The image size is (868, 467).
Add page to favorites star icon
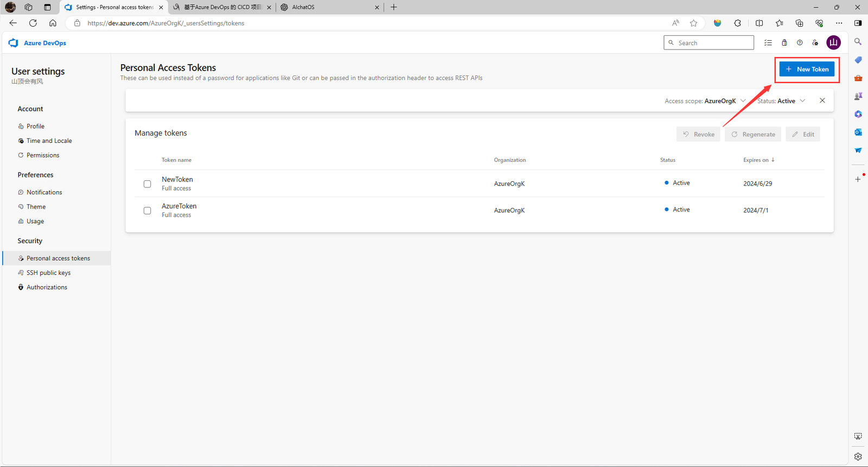693,23
